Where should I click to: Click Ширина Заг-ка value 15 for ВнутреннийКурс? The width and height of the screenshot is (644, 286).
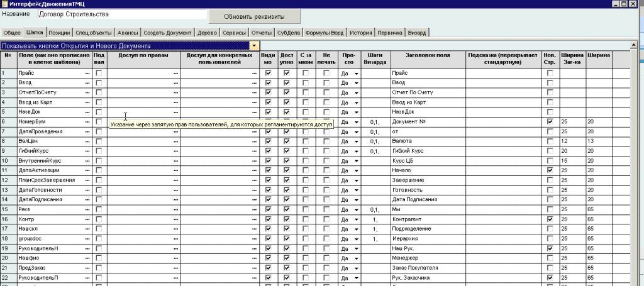pos(572,161)
